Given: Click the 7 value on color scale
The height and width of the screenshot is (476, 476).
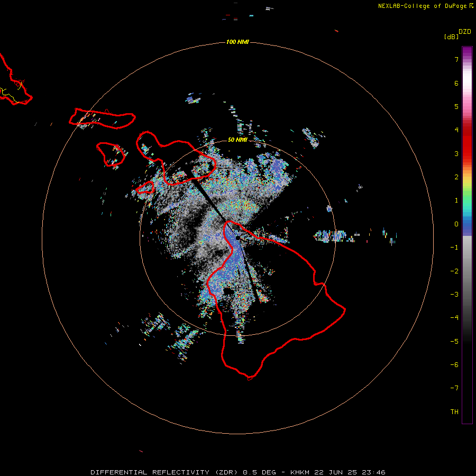Looking at the screenshot, I should click(456, 59).
